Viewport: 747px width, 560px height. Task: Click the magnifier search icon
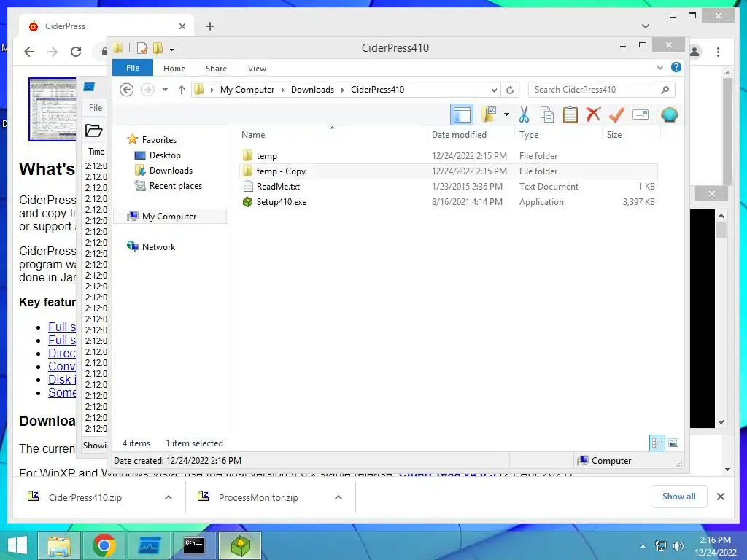pyautogui.click(x=665, y=90)
